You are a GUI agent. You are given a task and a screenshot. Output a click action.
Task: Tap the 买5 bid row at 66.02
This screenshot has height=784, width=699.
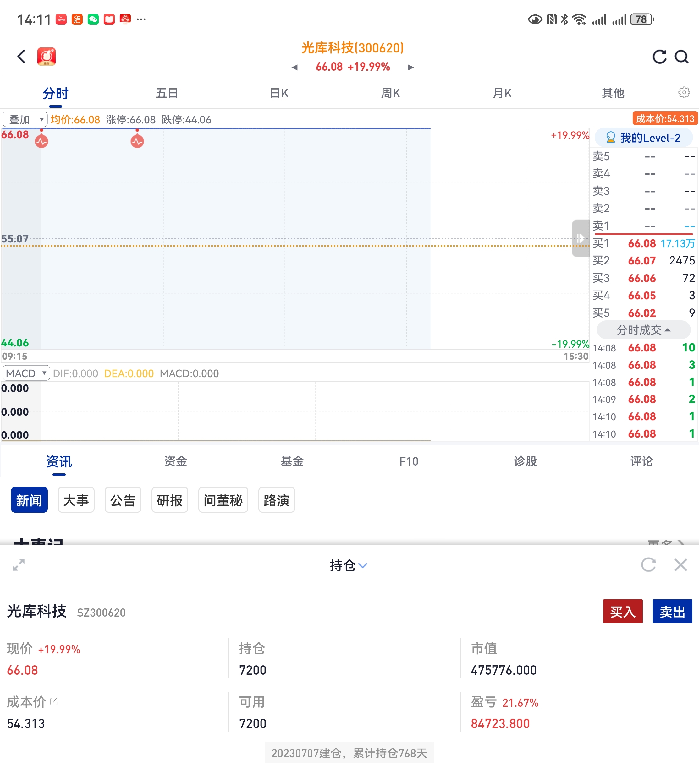click(644, 313)
